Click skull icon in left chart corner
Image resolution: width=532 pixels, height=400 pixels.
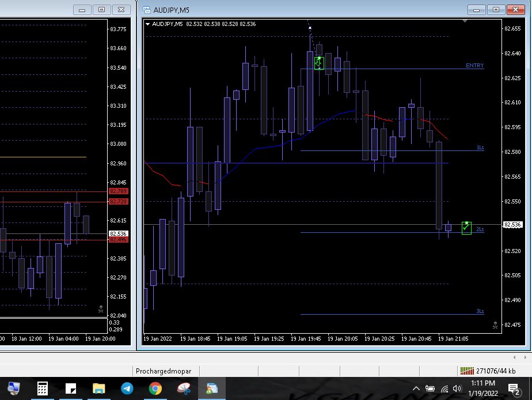coord(101,310)
